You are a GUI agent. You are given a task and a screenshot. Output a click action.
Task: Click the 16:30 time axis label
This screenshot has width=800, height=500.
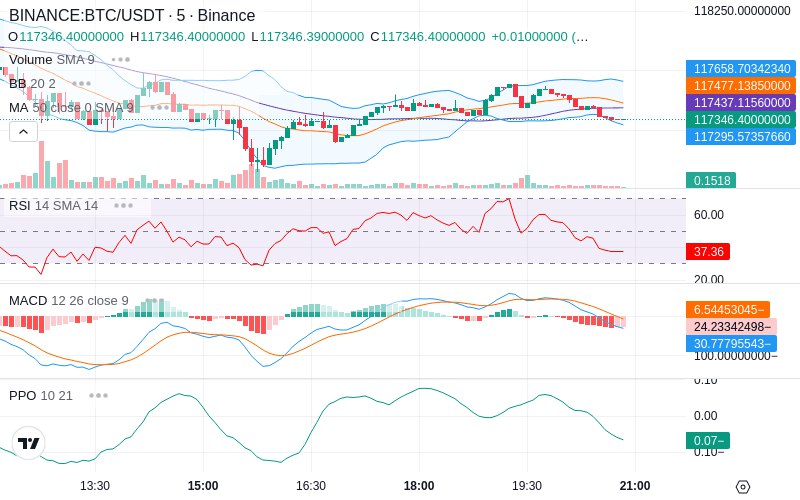[311, 486]
